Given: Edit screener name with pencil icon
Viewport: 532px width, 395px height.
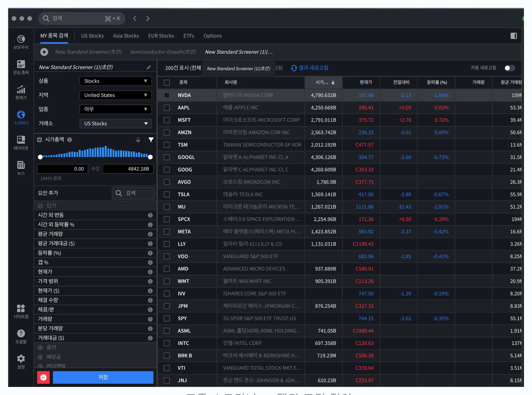Looking at the screenshot, I should [149, 67].
